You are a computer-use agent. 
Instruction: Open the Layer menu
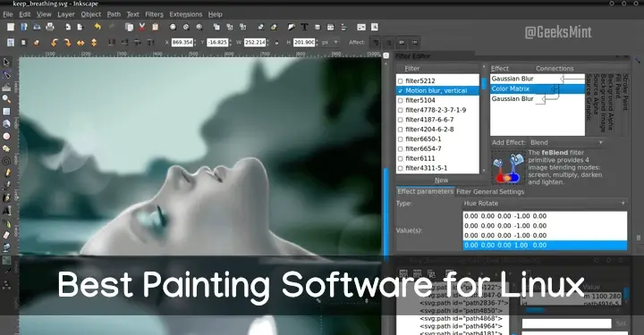pos(66,14)
